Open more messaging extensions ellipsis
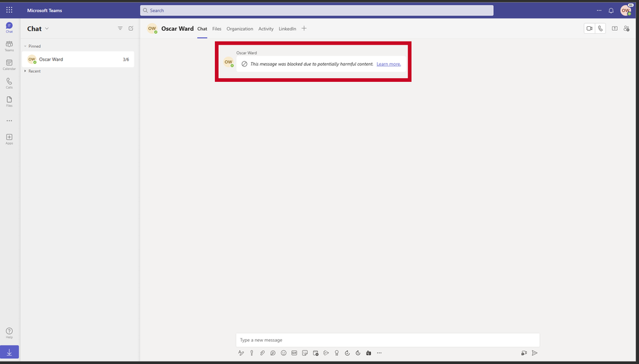 click(379, 353)
